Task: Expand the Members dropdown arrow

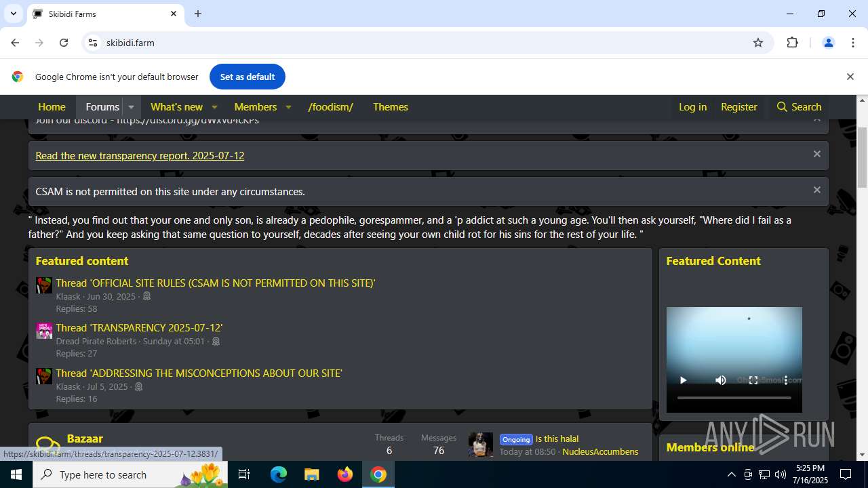Action: pos(288,107)
